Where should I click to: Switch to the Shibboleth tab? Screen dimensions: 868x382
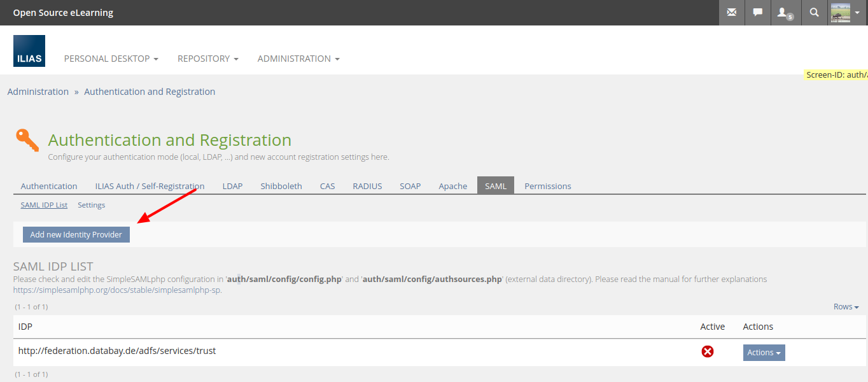click(x=281, y=186)
